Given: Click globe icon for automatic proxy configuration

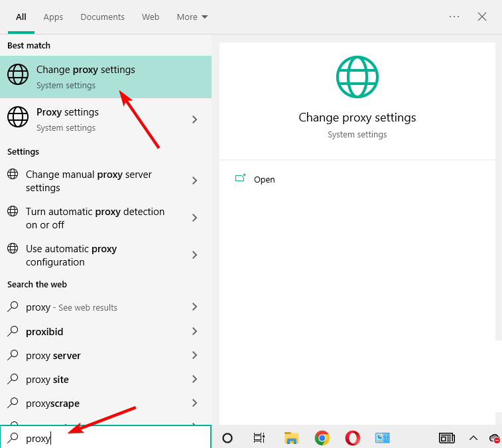Looking at the screenshot, I should [x=13, y=248].
